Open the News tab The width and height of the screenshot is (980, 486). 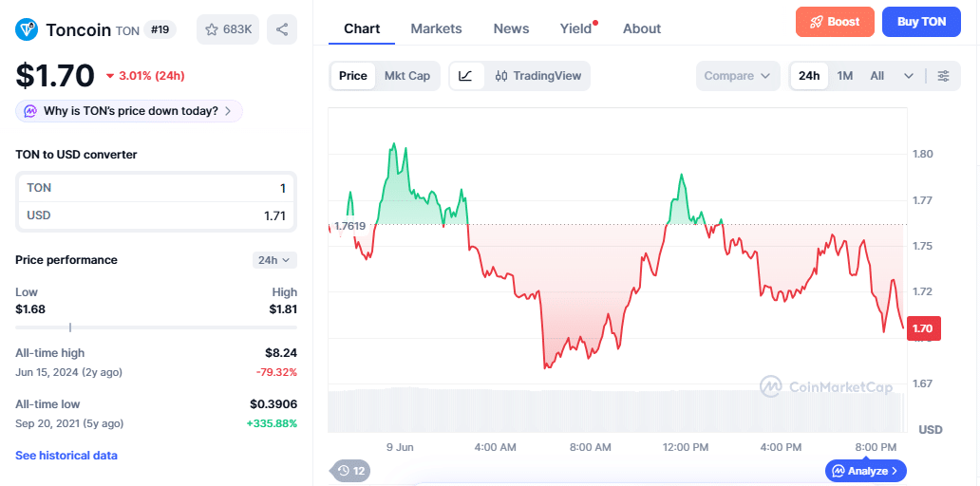(x=511, y=28)
